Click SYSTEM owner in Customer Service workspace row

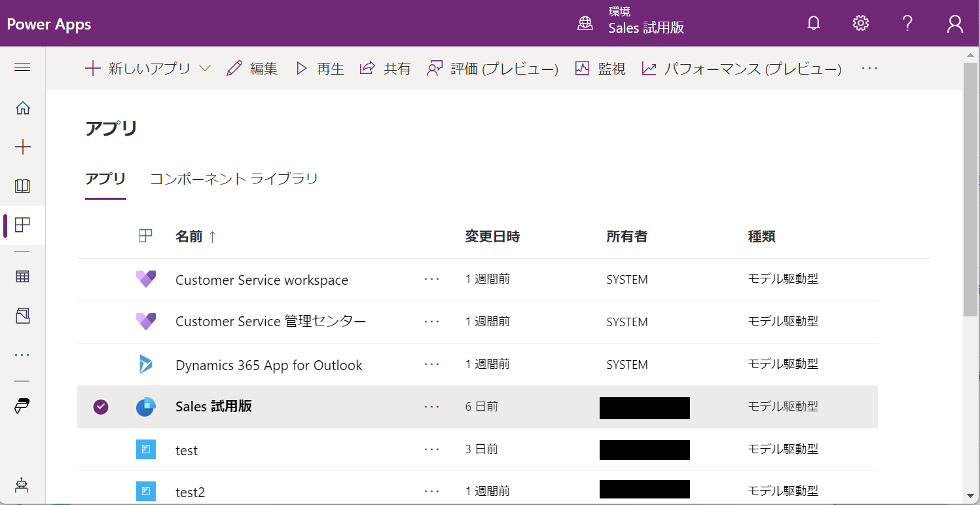click(x=627, y=280)
